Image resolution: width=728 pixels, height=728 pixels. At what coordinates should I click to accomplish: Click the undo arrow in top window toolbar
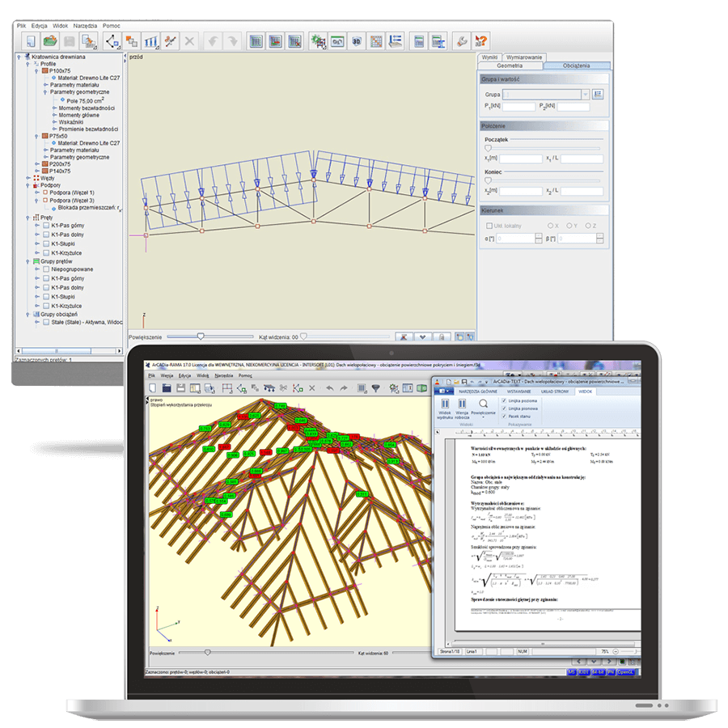[x=213, y=41]
